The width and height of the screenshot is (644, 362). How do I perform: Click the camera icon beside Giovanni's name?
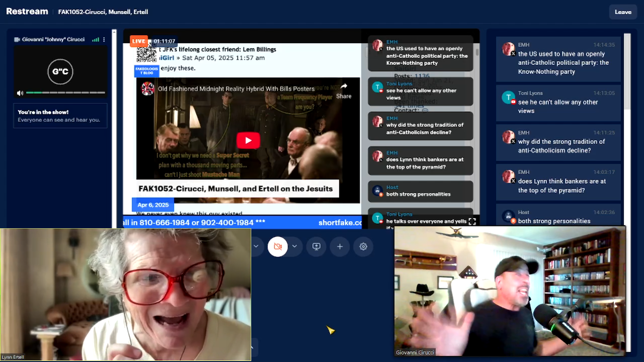pyautogui.click(x=17, y=40)
